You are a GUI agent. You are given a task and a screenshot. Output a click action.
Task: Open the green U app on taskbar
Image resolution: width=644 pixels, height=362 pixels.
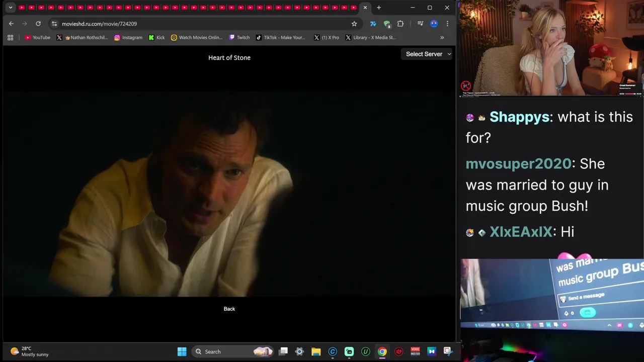point(366,351)
